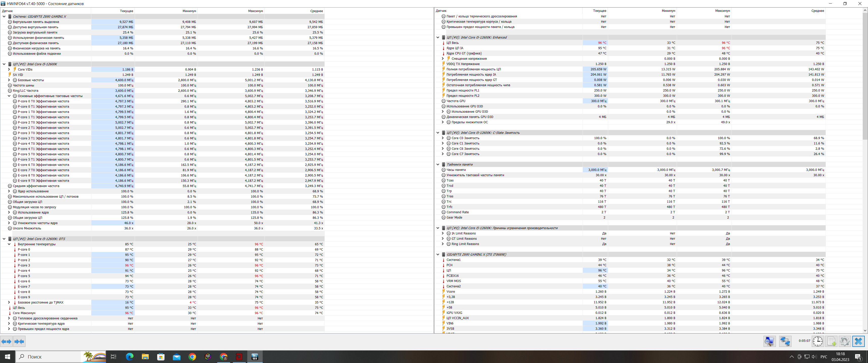Reset the elapsed time clock icon
This screenshot has width=868, height=363.
(x=818, y=341)
